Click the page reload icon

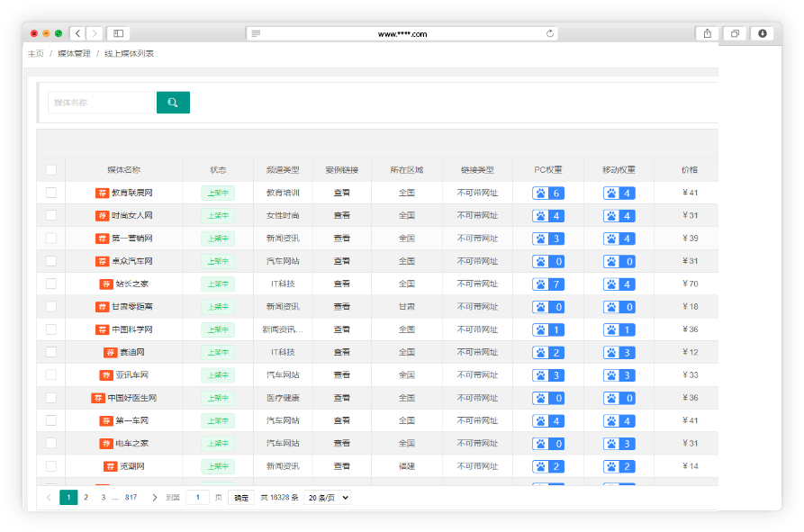pyautogui.click(x=550, y=33)
